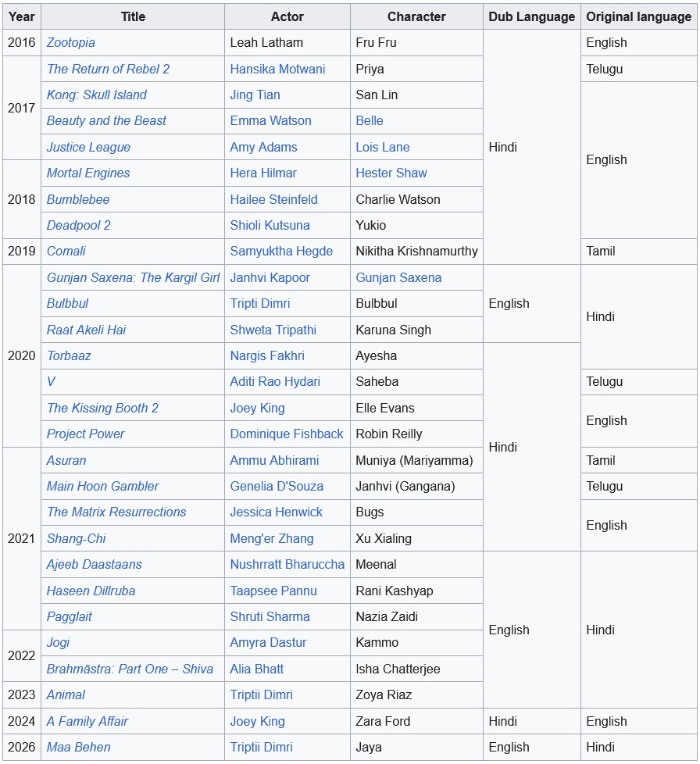This screenshot has height=764, width=700.
Task: Follow the Raat Akeli Hai link
Action: coord(86,330)
